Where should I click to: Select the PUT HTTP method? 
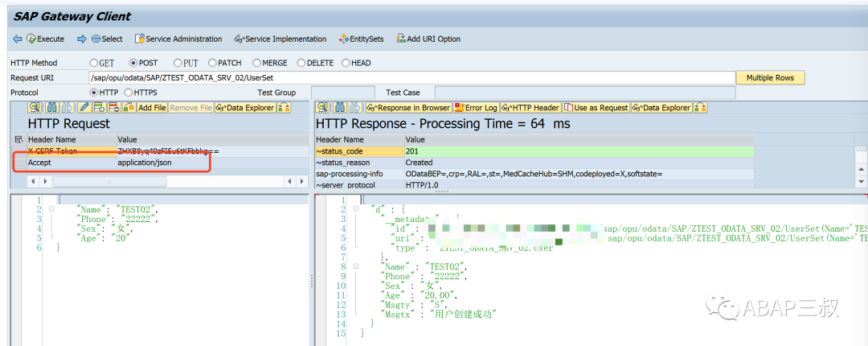178,63
